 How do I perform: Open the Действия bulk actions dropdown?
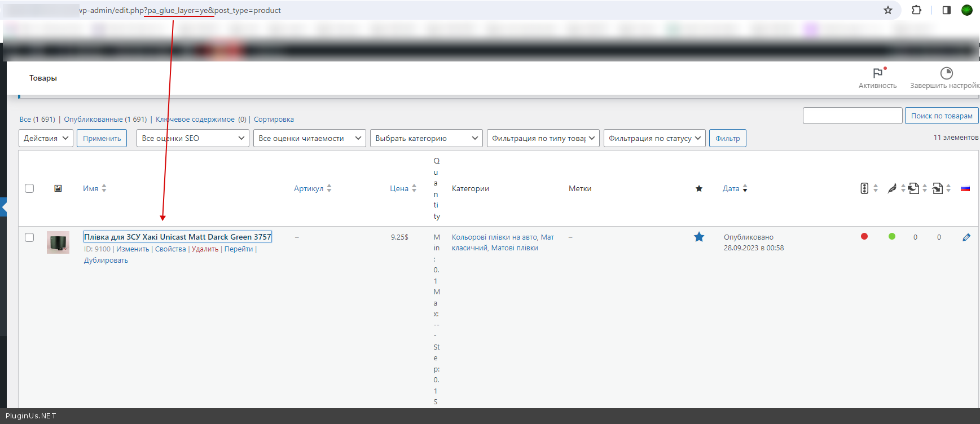(46, 138)
